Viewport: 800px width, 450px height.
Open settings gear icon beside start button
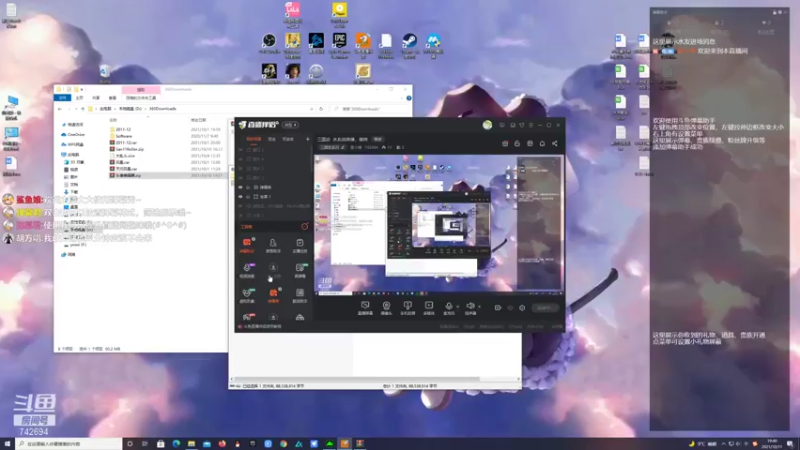click(x=522, y=308)
